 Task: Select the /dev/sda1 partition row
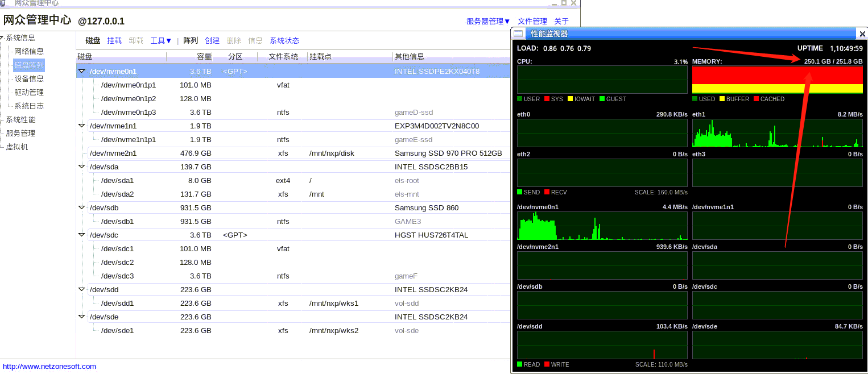pos(294,181)
